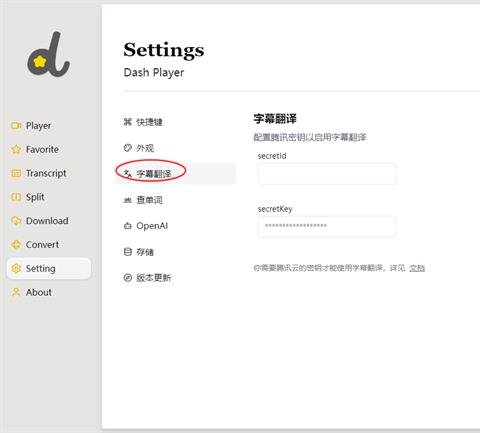Image resolution: width=480 pixels, height=433 pixels.
Task: Open 快捷键 shortcut settings
Action: [176, 122]
